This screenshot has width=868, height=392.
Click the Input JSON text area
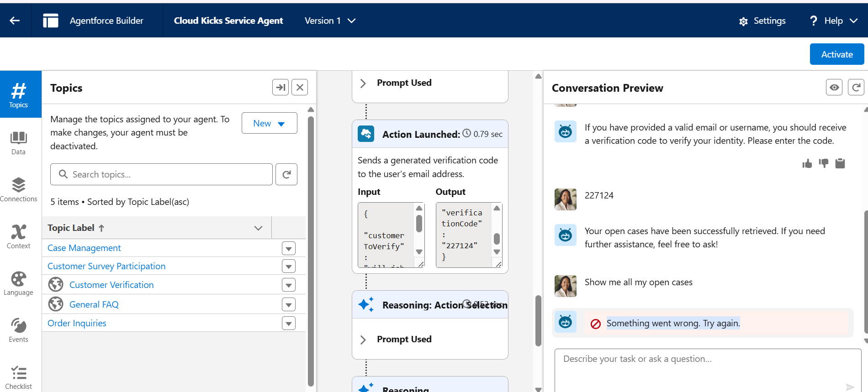click(x=386, y=235)
